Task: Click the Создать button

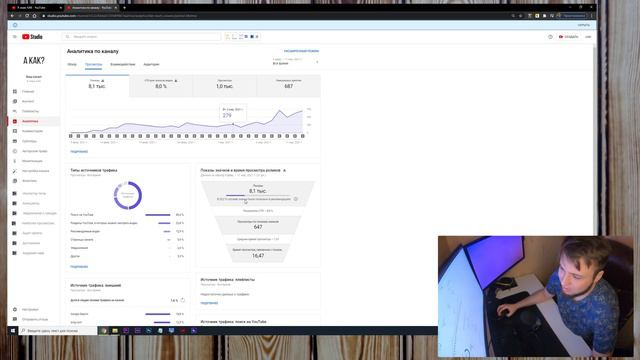Action: [568, 37]
